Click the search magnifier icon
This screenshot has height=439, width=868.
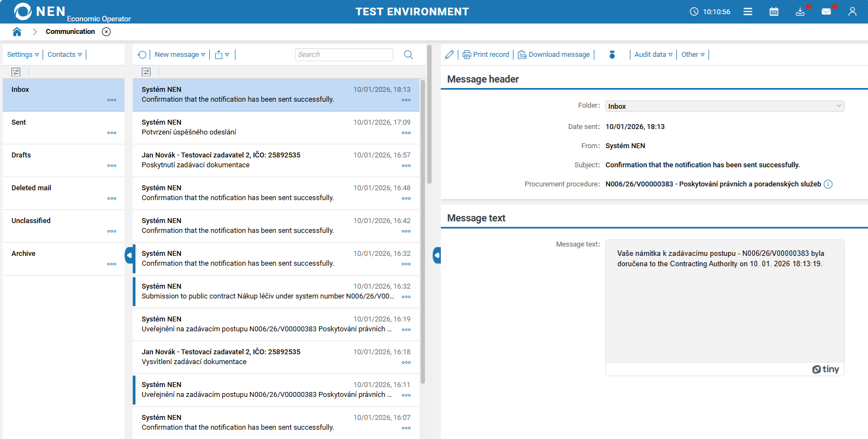pyautogui.click(x=408, y=55)
